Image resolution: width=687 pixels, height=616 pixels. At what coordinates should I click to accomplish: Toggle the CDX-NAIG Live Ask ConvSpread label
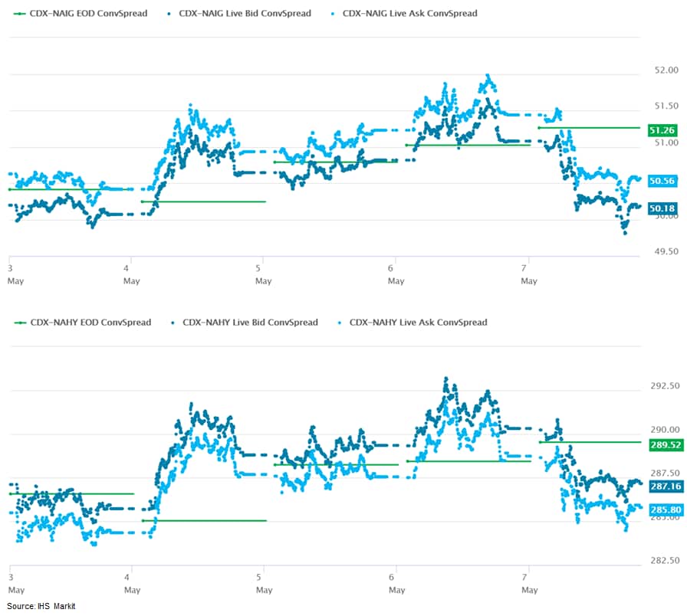409,14
